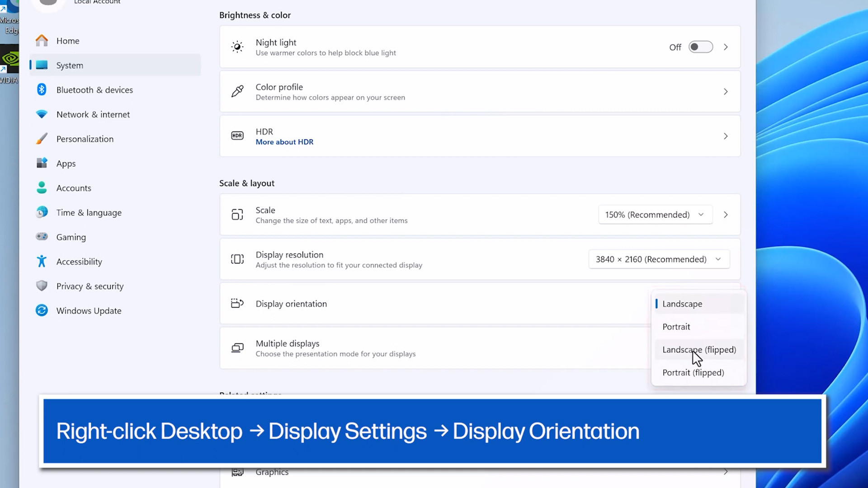Go to Bluetooth & devices settings

click(x=115, y=90)
